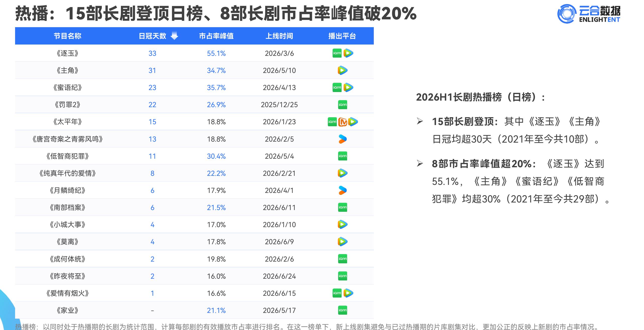The image size is (644, 330).
Task: Select the program name 《主角》 in the table
Action: click(x=67, y=70)
